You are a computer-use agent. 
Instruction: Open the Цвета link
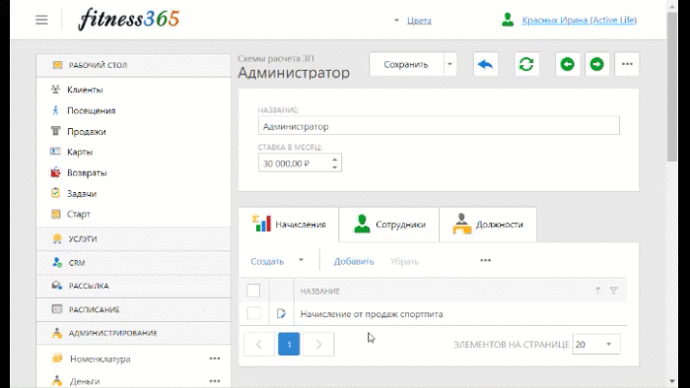[x=419, y=20]
